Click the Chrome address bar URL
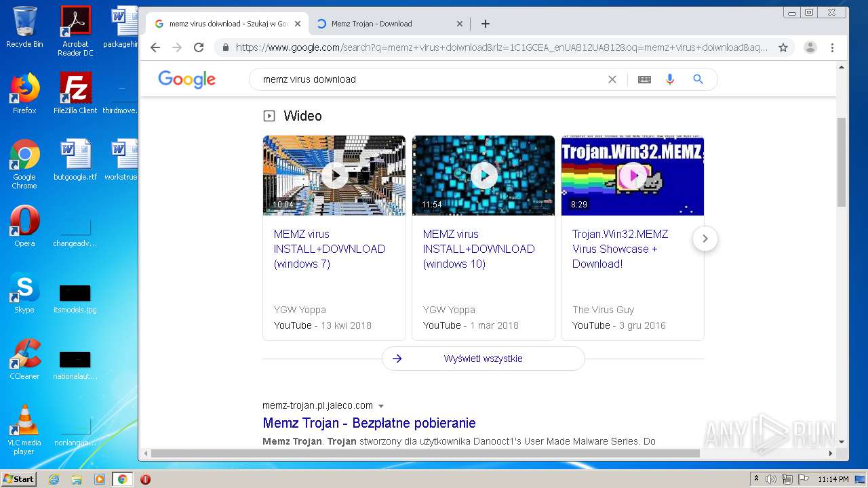868x488 pixels. tap(502, 47)
